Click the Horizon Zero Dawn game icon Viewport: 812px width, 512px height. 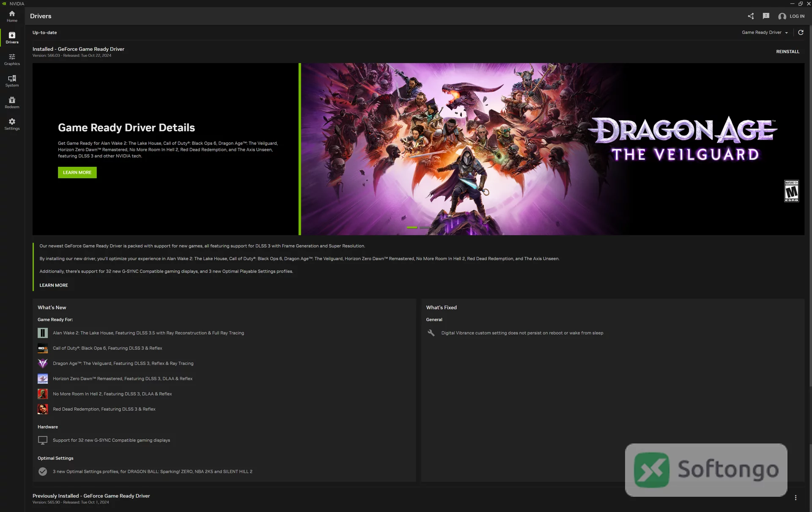43,379
